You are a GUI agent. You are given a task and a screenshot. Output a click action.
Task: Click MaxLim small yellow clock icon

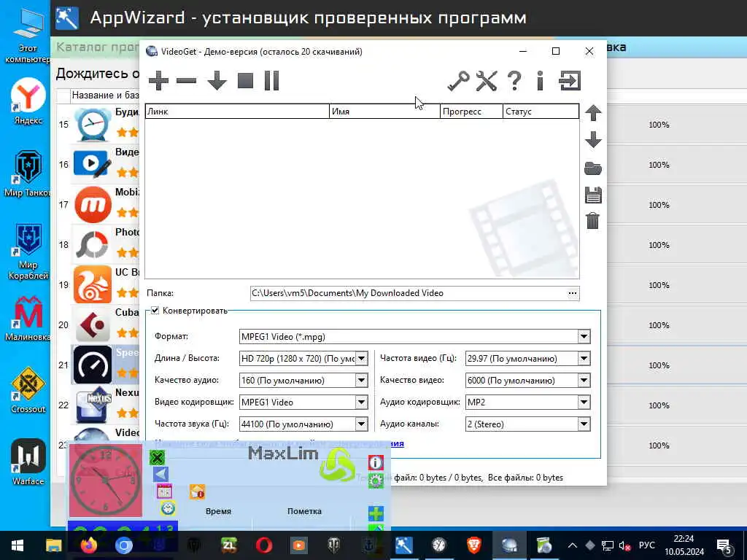point(168,508)
